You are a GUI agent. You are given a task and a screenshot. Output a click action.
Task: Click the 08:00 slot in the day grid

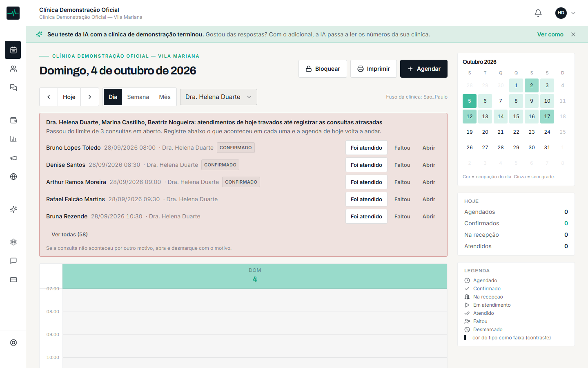pyautogui.click(x=255, y=323)
